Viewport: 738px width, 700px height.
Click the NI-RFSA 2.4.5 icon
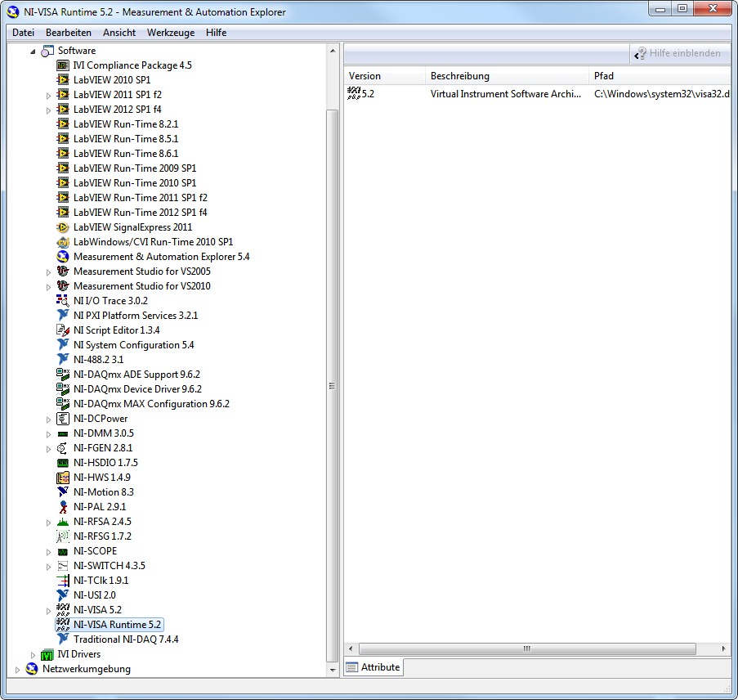pyautogui.click(x=63, y=522)
